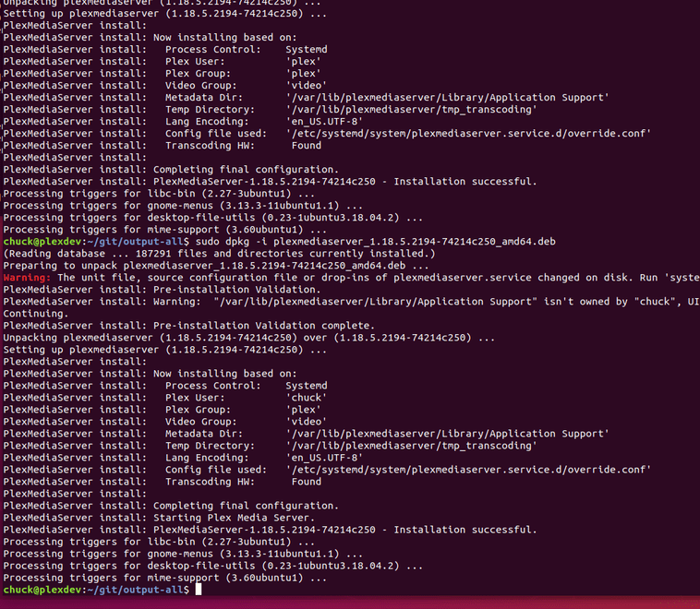Click the '(Reading database ... 187291 files' line
The height and width of the screenshot is (609, 700).
pos(219,254)
